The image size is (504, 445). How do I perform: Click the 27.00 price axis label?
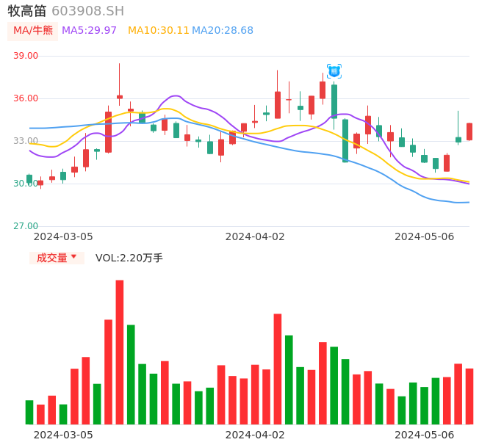(x=26, y=226)
